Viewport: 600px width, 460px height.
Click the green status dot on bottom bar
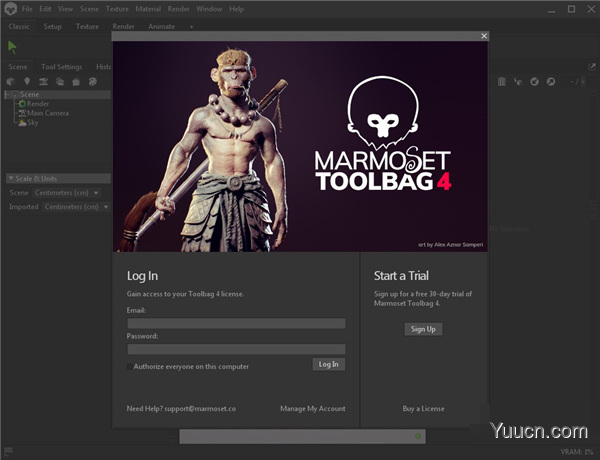(x=418, y=436)
